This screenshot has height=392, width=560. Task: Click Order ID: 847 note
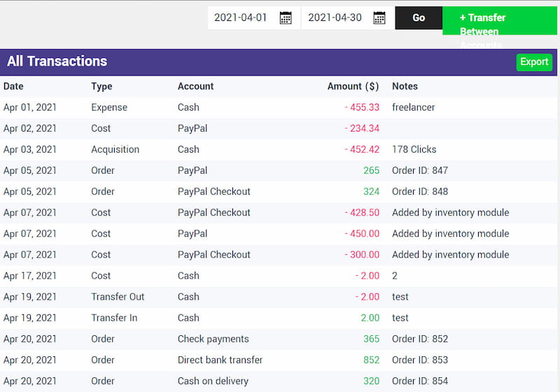coord(420,171)
